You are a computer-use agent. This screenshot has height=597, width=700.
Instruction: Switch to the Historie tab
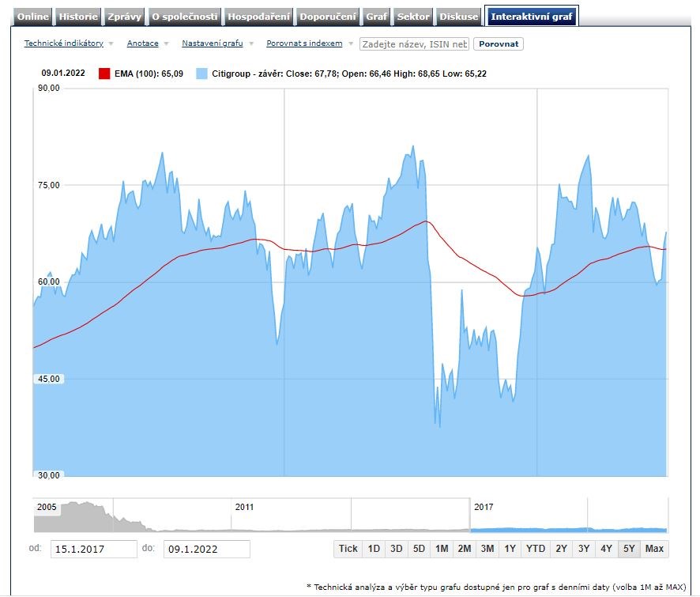click(79, 17)
